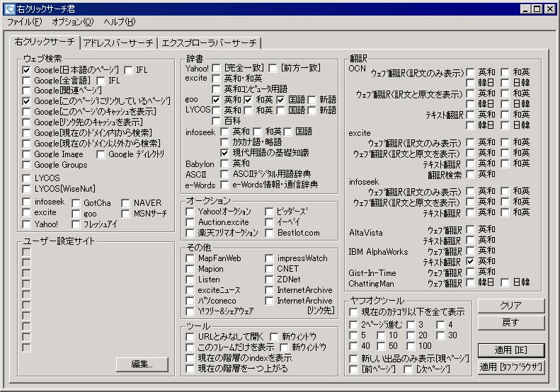Image resolution: width=560 pixels, height=392 pixels.
Task: Open the 編集... button for user sites
Action: [142, 364]
